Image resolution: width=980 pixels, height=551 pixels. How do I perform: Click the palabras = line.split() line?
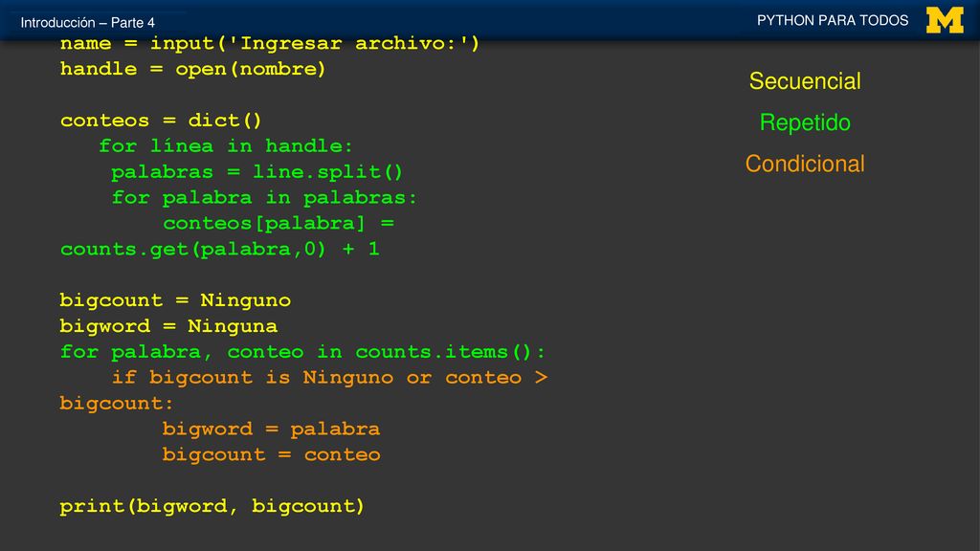(x=256, y=172)
